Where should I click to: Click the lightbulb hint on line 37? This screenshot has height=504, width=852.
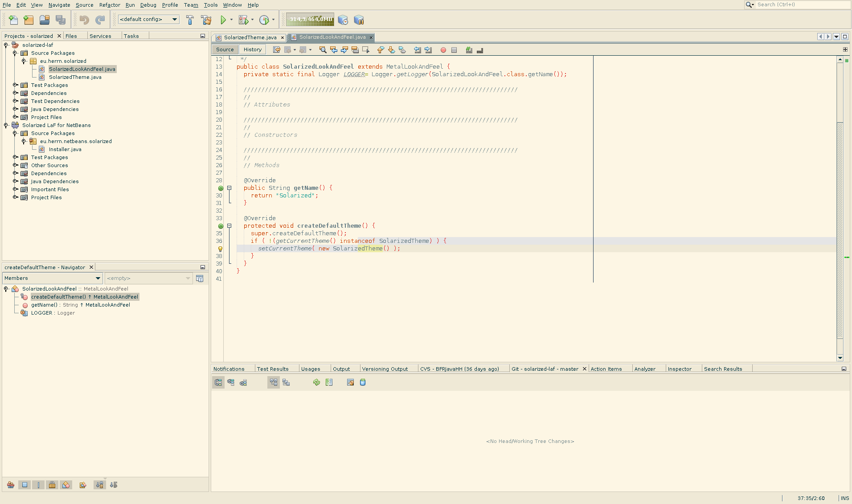[220, 249]
